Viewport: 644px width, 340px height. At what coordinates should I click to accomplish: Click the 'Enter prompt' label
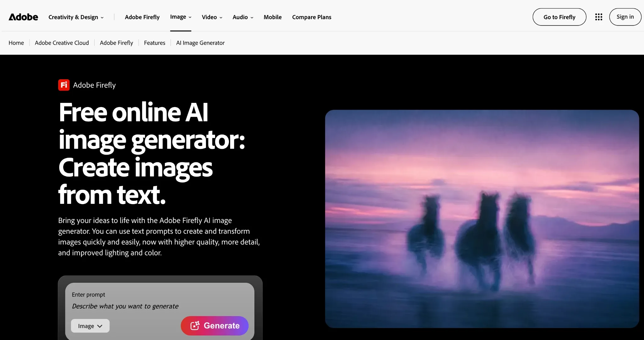tap(88, 295)
